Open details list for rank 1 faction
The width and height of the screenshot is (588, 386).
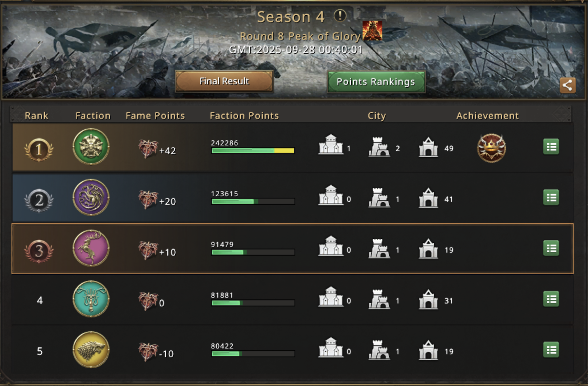[551, 147]
